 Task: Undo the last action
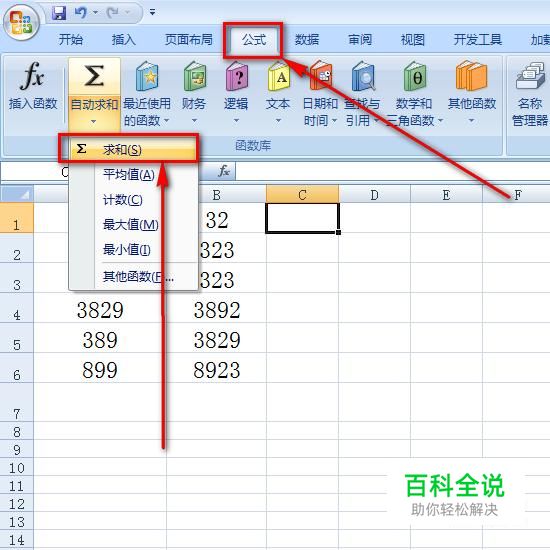[x=81, y=13]
